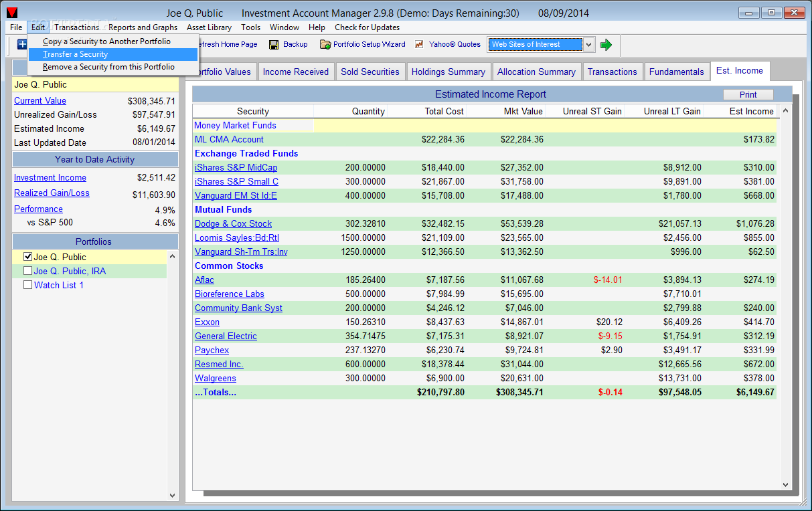Screen dimensions: 812x511
Task: Choose Remove a Security from this Portfolio
Action: coord(113,67)
